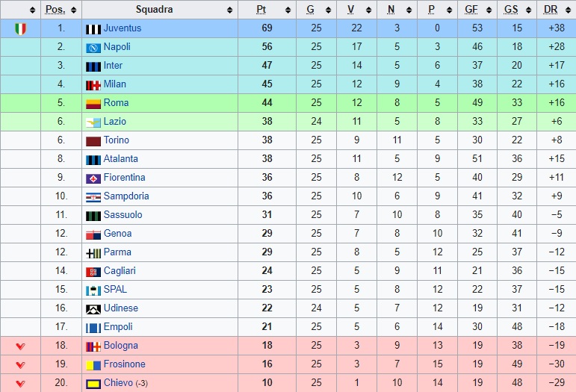Click the Italian scudetto shield icon
The width and height of the screenshot is (576, 392).
(21, 29)
